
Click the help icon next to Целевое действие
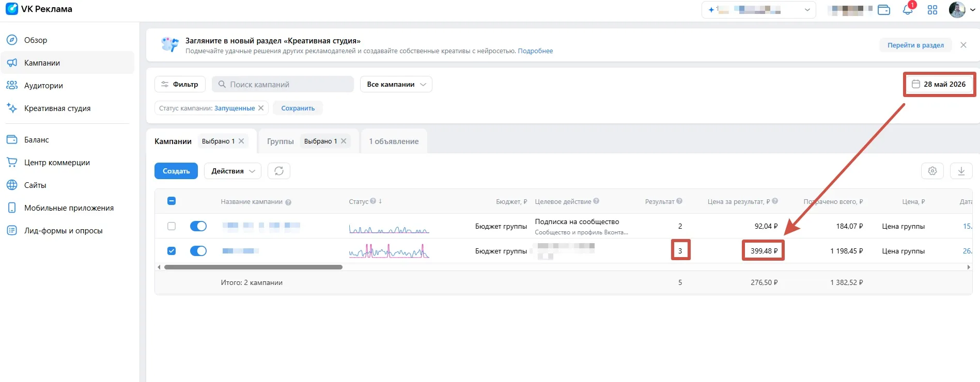596,201
